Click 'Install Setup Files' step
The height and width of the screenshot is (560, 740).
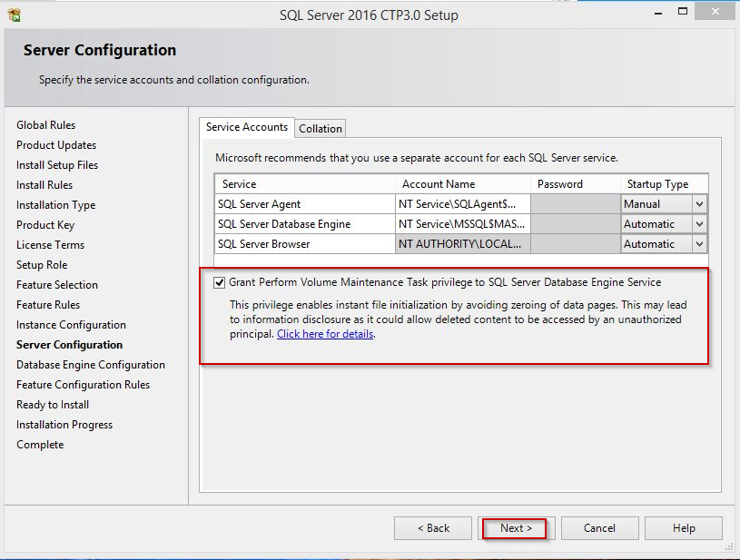click(x=57, y=165)
